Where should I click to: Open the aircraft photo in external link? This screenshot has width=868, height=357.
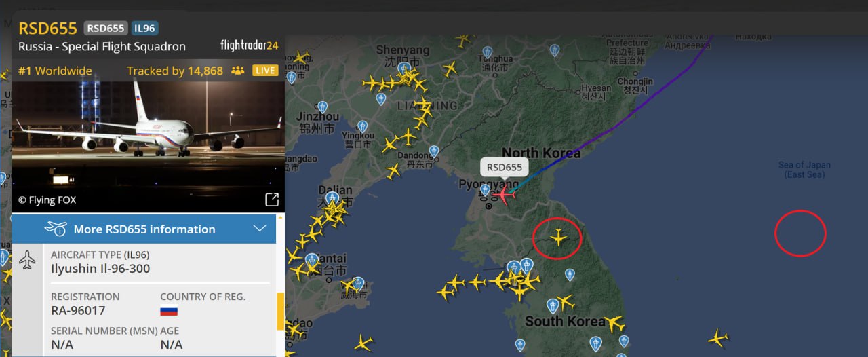click(x=271, y=200)
